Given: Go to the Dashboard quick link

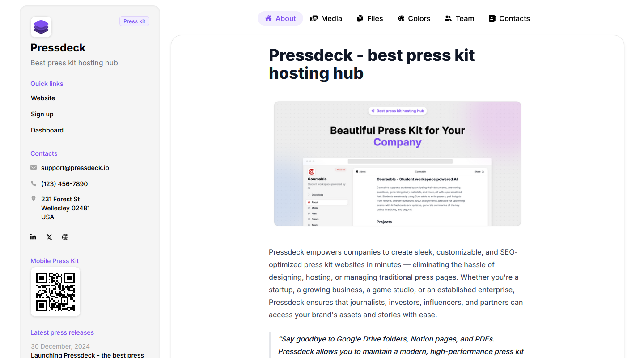Looking at the screenshot, I should point(47,130).
